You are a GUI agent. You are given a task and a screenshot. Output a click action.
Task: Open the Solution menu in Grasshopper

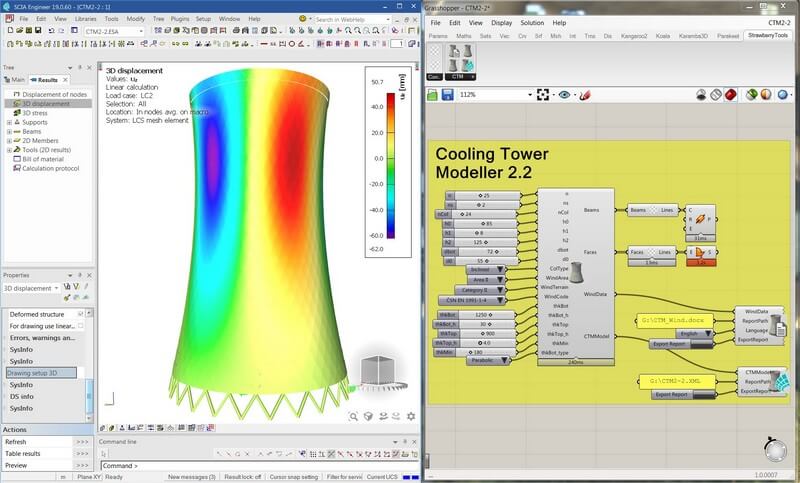[532, 22]
